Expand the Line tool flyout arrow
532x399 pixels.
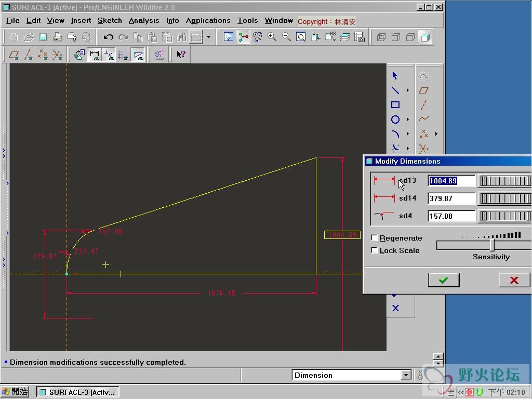pos(408,90)
